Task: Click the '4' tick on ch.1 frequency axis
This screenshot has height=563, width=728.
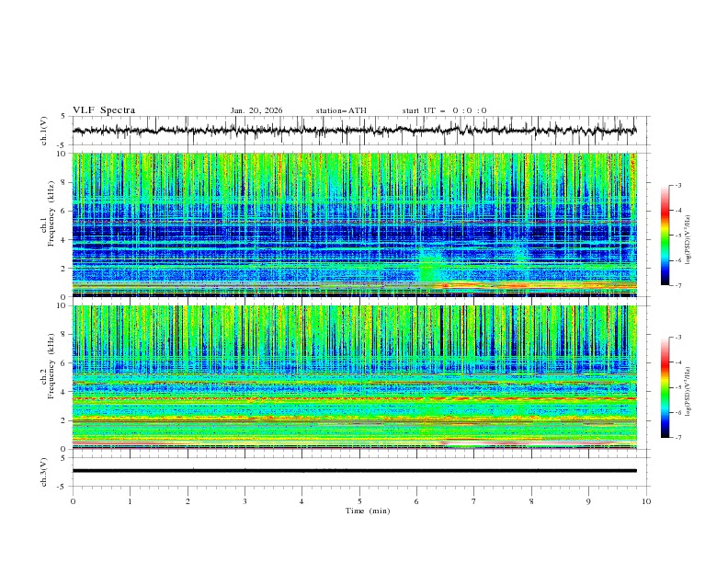Action: coord(65,240)
